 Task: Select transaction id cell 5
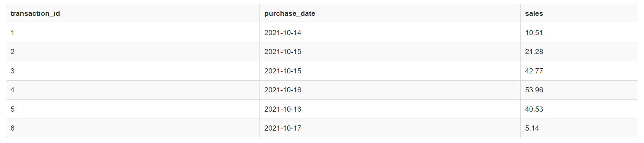[x=13, y=109]
